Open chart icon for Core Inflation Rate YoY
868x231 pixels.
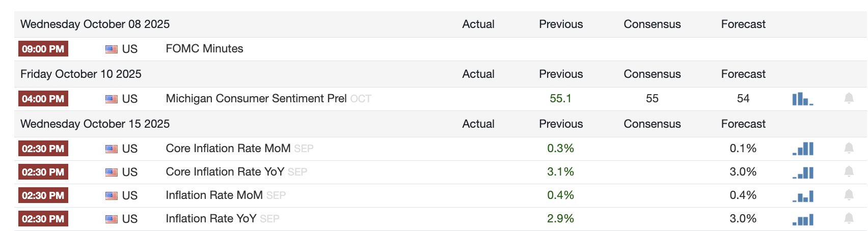(803, 172)
